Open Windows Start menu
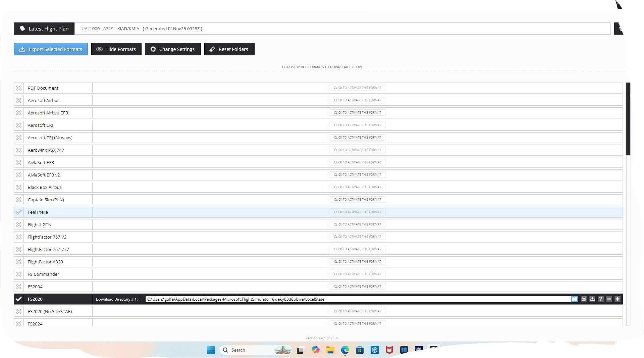The image size is (644, 358). tap(211, 350)
